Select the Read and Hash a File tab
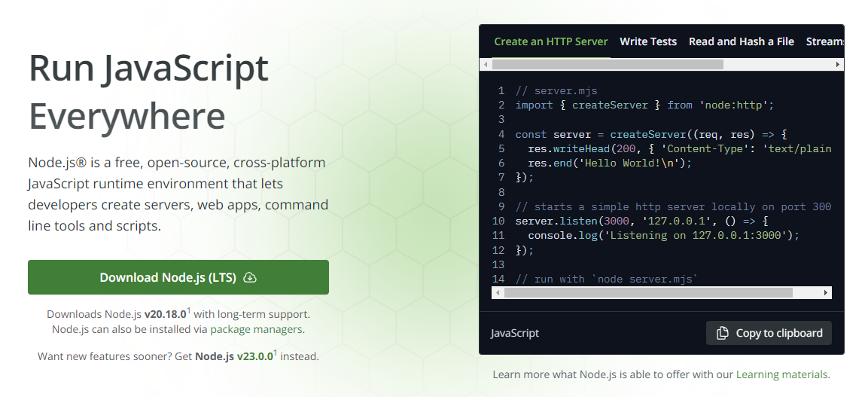The width and height of the screenshot is (868, 397). [742, 41]
